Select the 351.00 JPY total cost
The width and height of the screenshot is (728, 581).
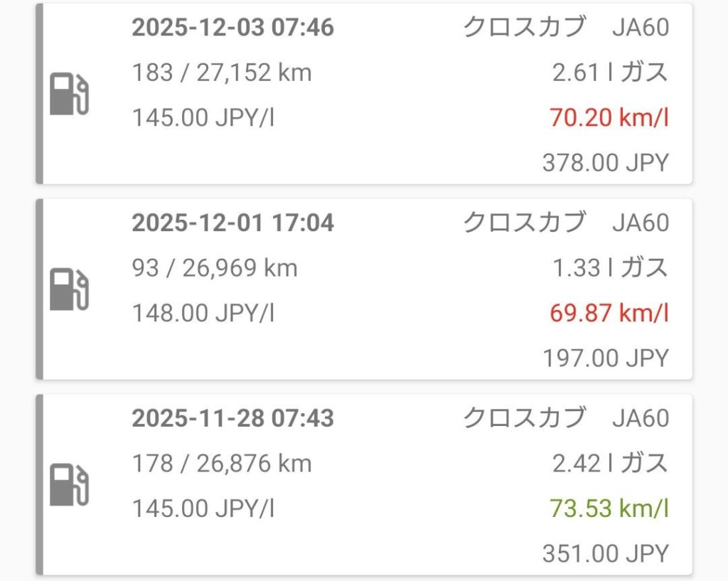(x=606, y=553)
